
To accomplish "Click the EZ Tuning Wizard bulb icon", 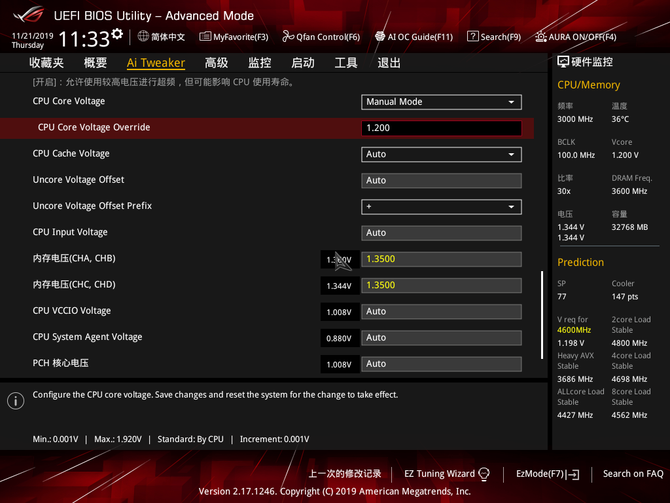I will pos(484,474).
